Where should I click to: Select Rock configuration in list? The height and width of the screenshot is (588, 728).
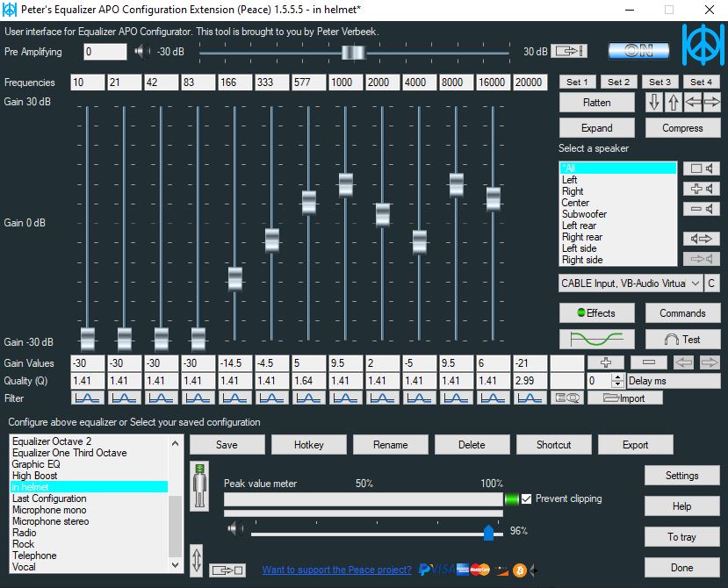89,544
